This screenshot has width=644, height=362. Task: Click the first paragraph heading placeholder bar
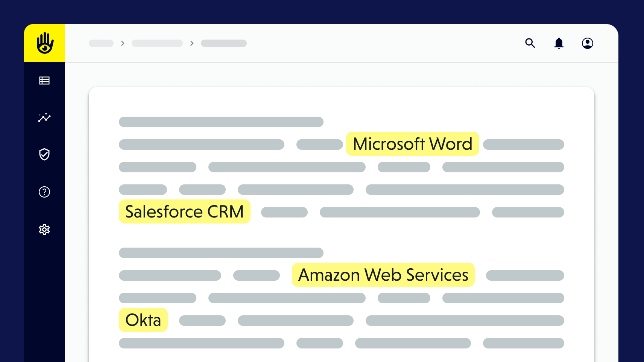tap(221, 122)
